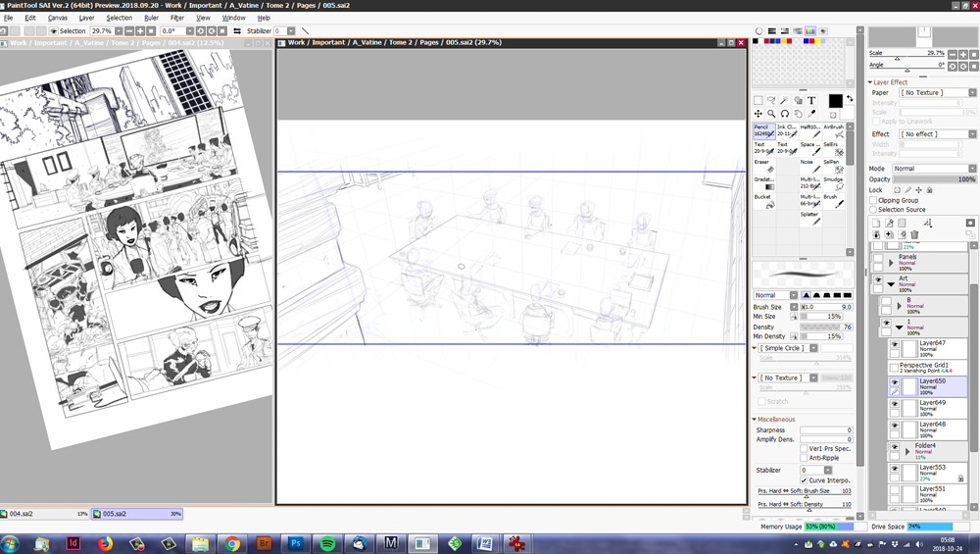Collapse the Art layer folder

point(891,284)
